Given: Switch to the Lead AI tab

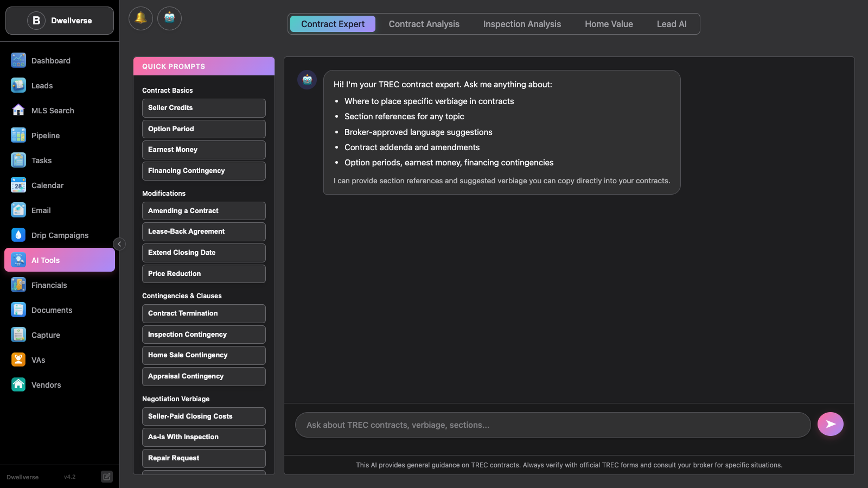Looking at the screenshot, I should tap(672, 24).
